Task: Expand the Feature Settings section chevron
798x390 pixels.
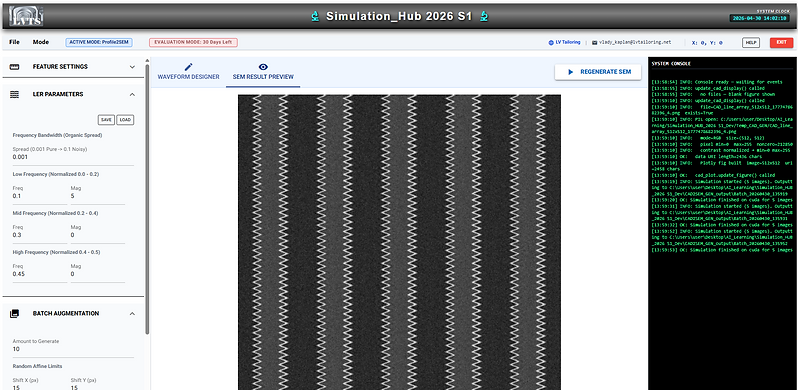Action: click(x=132, y=67)
